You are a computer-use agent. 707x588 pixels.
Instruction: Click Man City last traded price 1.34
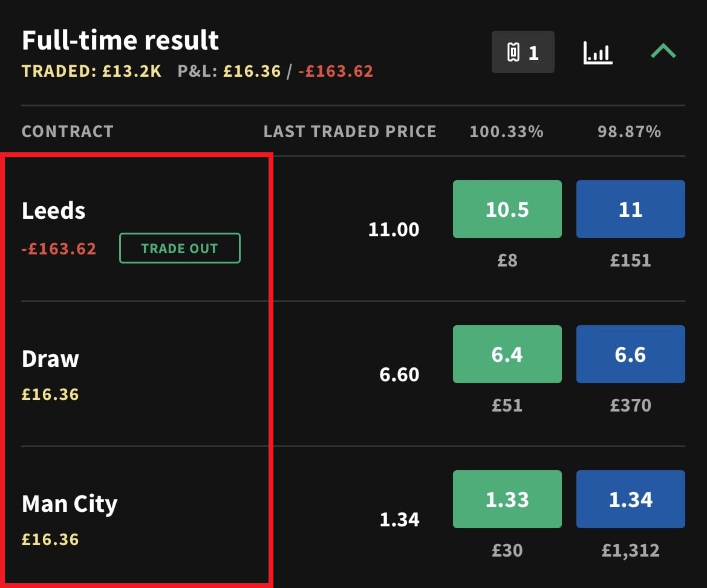coord(399,520)
